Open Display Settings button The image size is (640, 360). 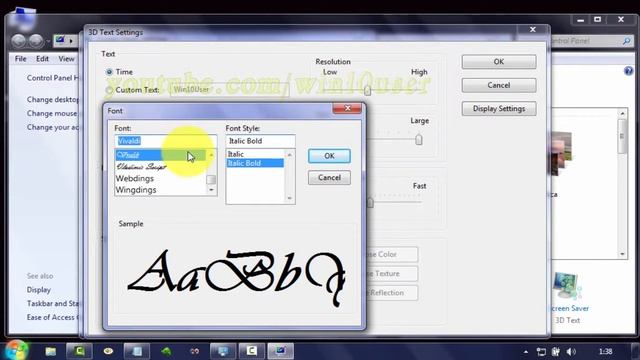pyautogui.click(x=499, y=109)
